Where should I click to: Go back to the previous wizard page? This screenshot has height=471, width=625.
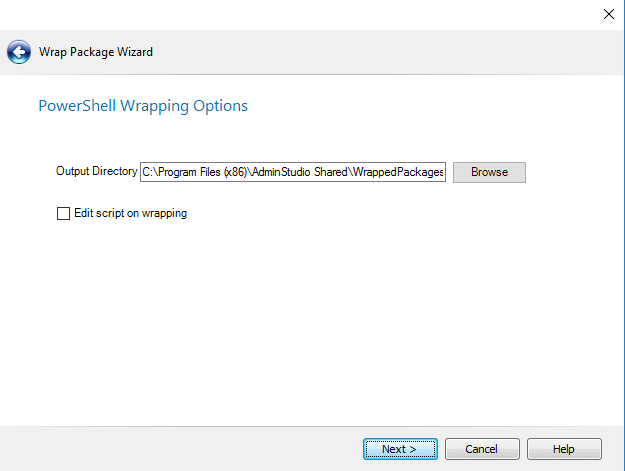click(x=18, y=51)
